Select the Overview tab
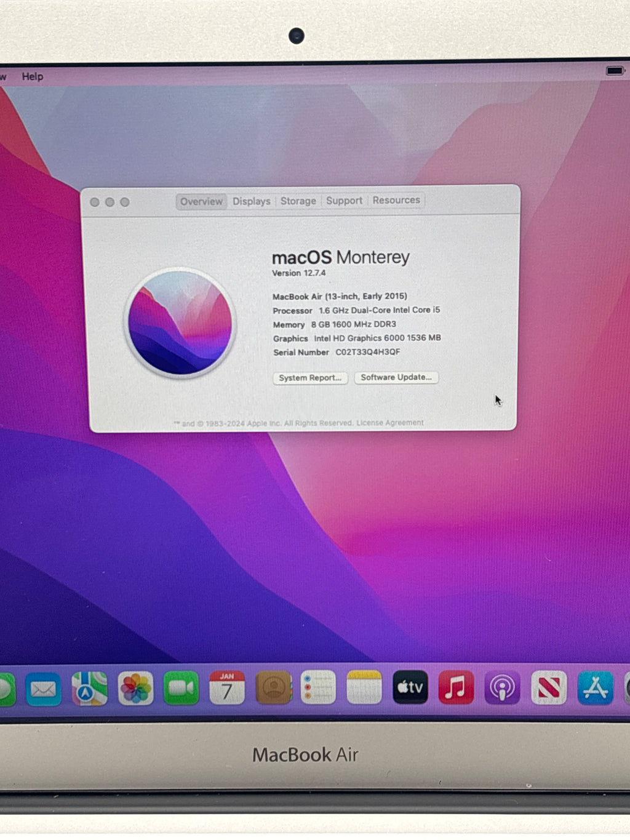Image resolution: width=630 pixels, height=840 pixels. click(x=202, y=202)
